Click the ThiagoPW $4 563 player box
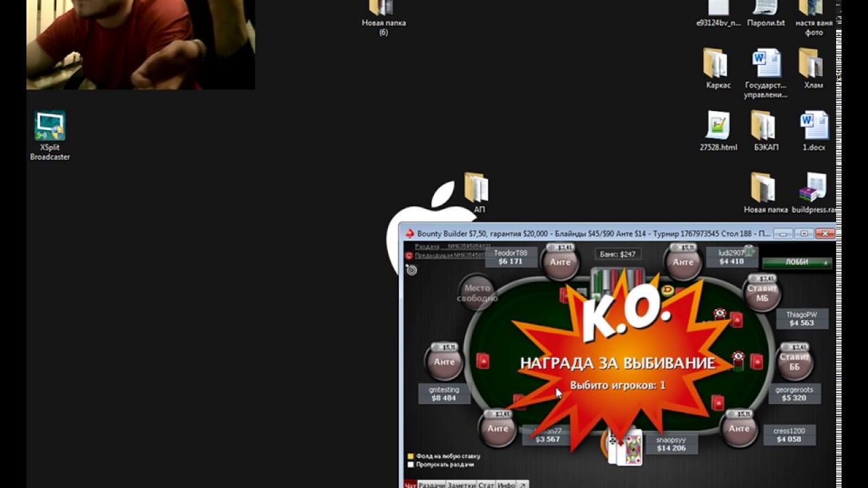 802,319
